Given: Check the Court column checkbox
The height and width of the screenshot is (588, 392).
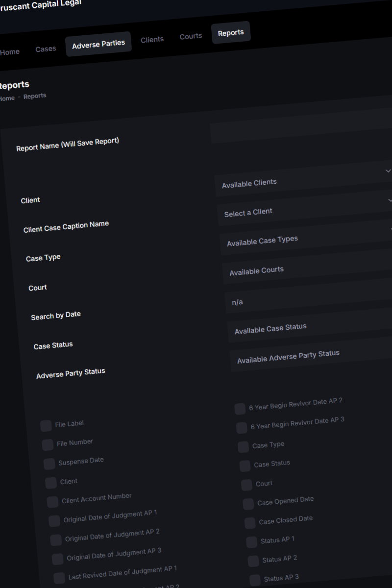Looking at the screenshot, I should point(246,485).
